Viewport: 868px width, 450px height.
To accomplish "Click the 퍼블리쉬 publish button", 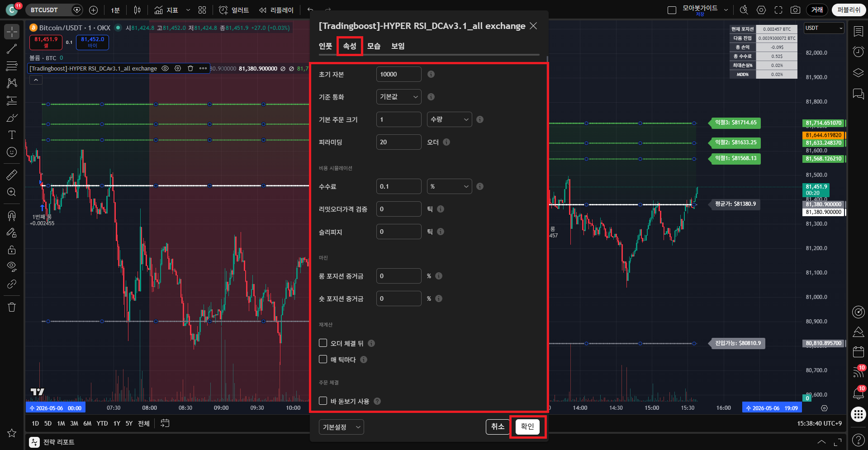I will pos(849,10).
